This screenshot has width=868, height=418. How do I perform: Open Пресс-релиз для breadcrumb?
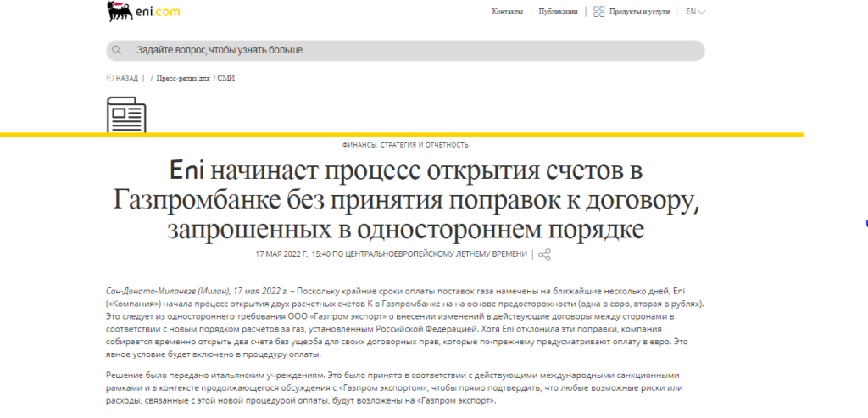point(183,79)
